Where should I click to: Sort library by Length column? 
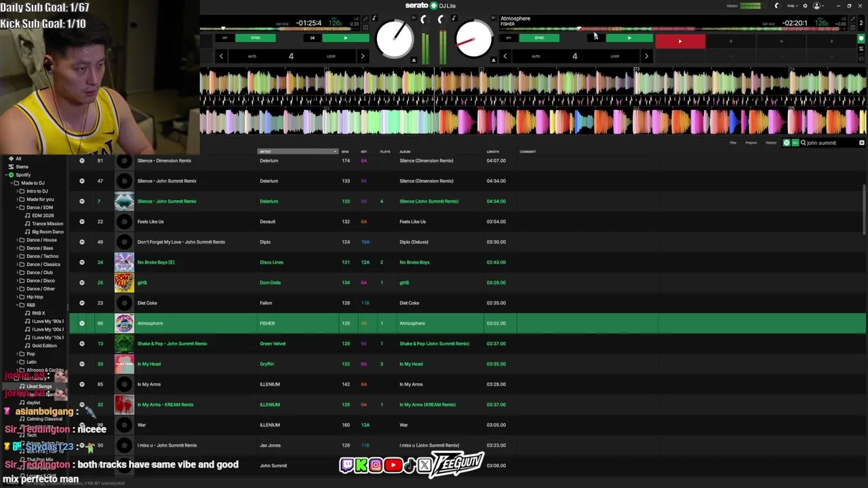pyautogui.click(x=493, y=152)
